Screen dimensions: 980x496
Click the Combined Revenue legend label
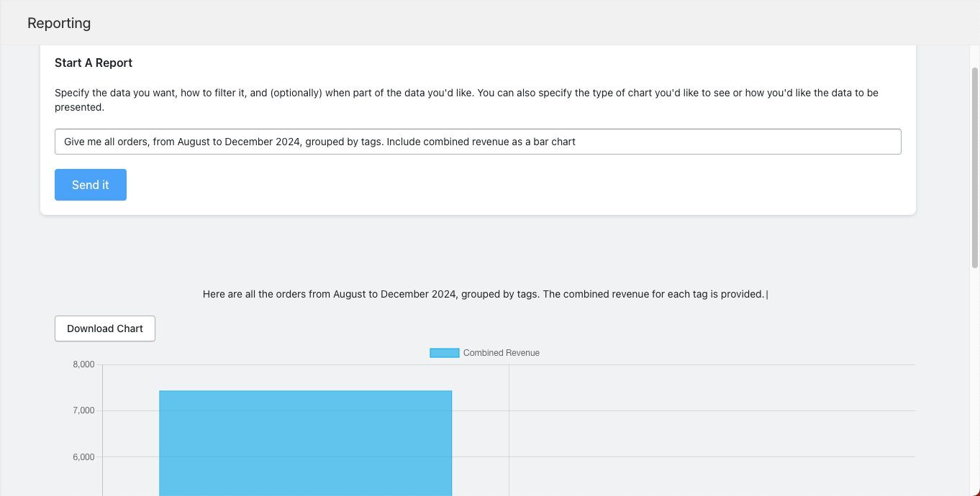point(501,353)
